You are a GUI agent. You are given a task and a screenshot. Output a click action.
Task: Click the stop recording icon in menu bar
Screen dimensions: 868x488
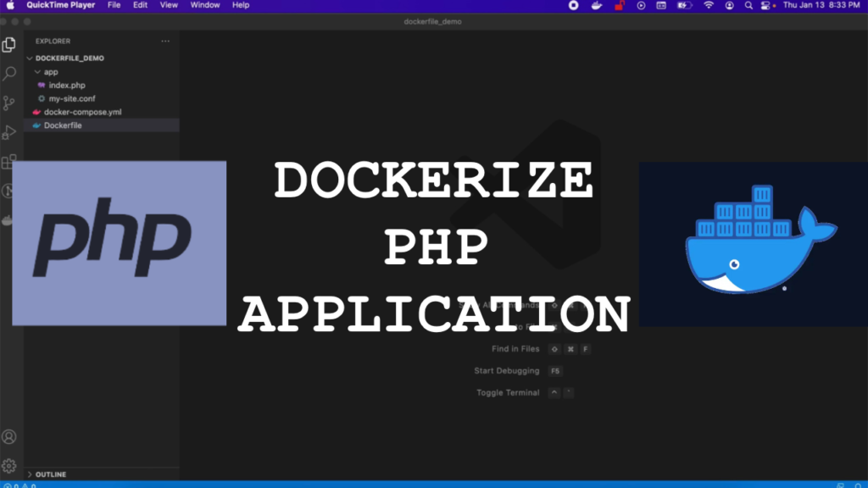pyautogui.click(x=574, y=5)
